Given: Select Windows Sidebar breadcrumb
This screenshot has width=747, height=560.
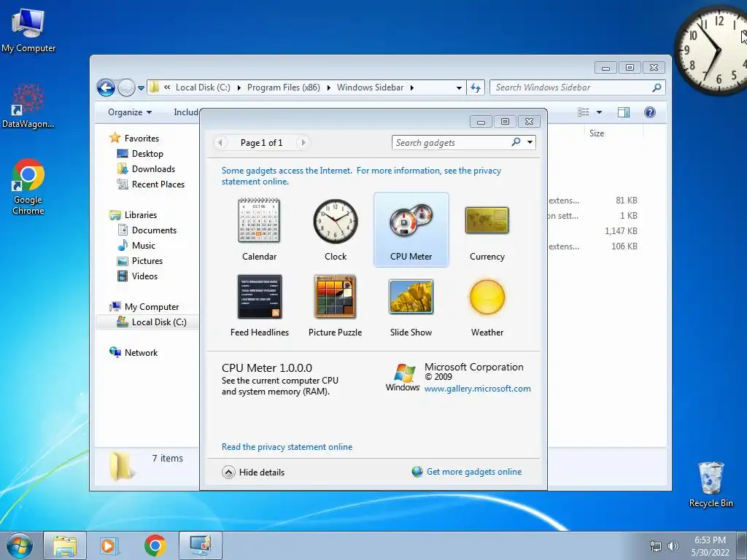Looking at the screenshot, I should coord(370,87).
